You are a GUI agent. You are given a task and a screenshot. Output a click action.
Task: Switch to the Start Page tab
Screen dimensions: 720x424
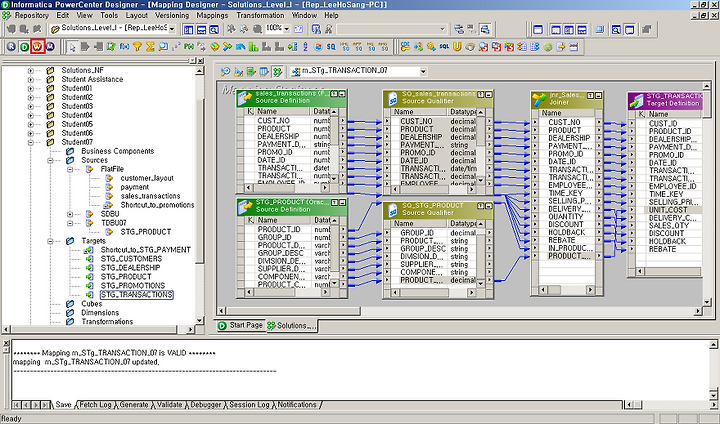pyautogui.click(x=241, y=325)
